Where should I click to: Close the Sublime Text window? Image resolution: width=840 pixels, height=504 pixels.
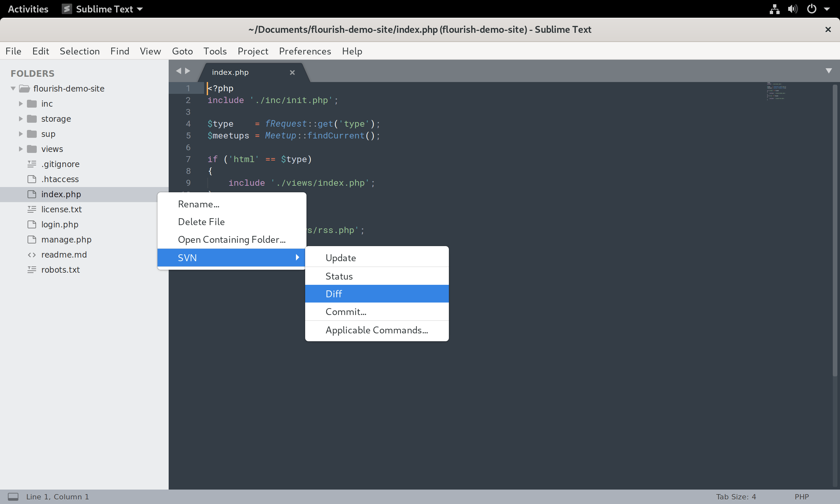828,30
